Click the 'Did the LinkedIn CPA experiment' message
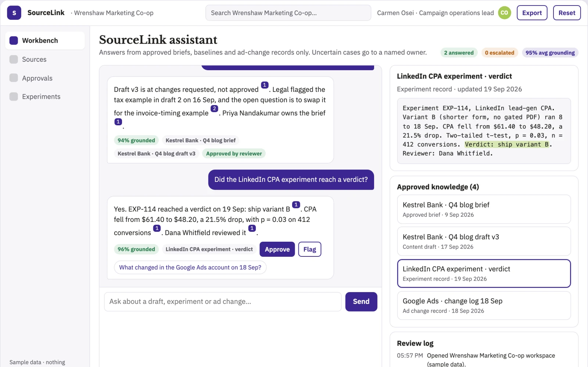Screen dimensions: 588x367 click(291, 180)
